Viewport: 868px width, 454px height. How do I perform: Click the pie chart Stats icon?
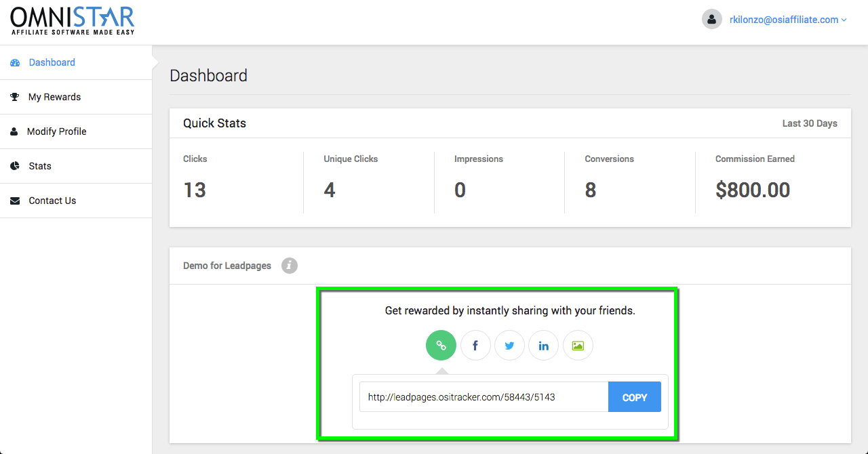pyautogui.click(x=15, y=166)
